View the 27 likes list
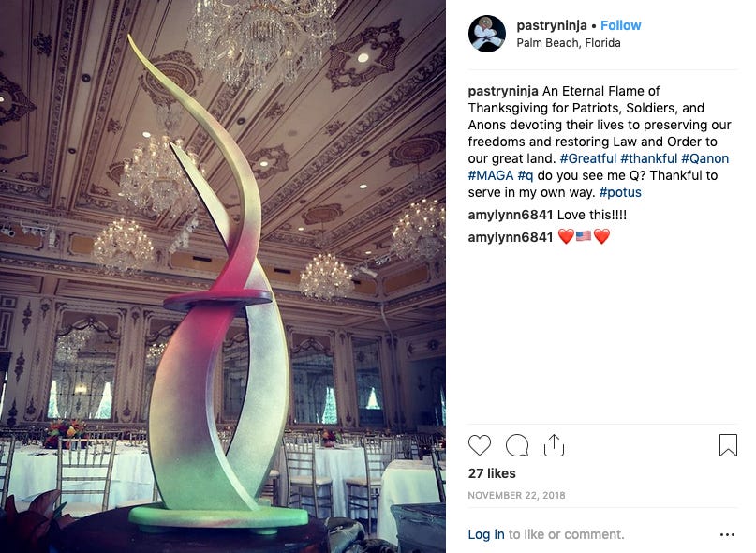This screenshot has height=553, width=756. pos(492,473)
